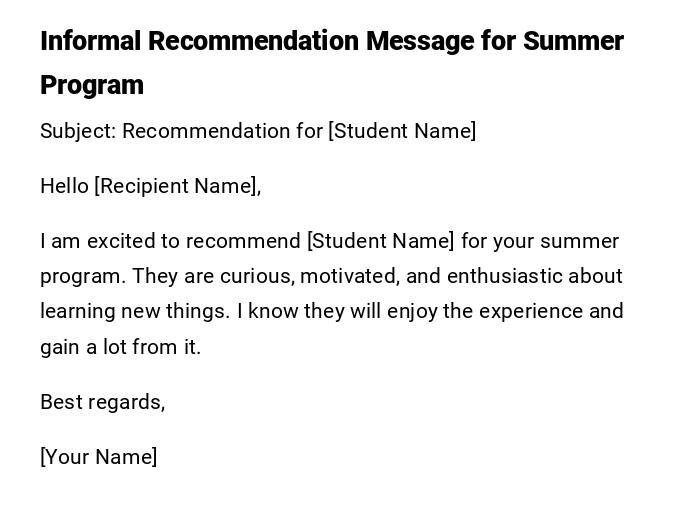Viewport: 700px width, 519px height.
Task: Click the "Best regards," closing line
Action: coord(102,402)
